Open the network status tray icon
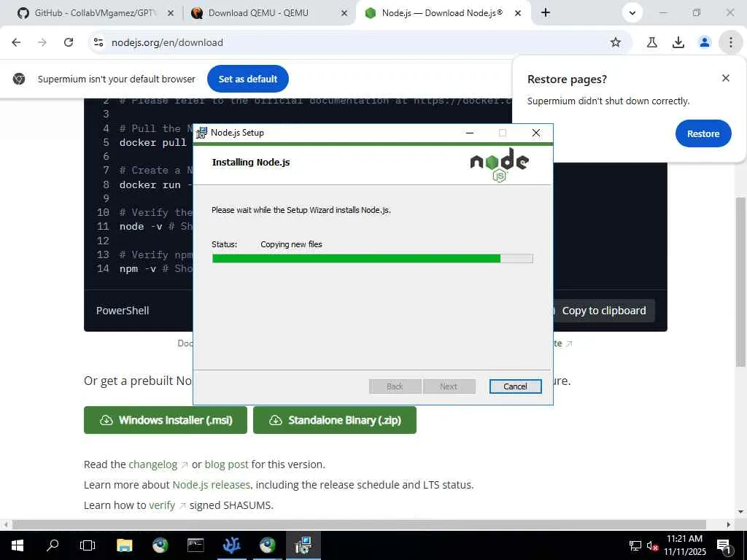The image size is (747, 560). pos(635,545)
